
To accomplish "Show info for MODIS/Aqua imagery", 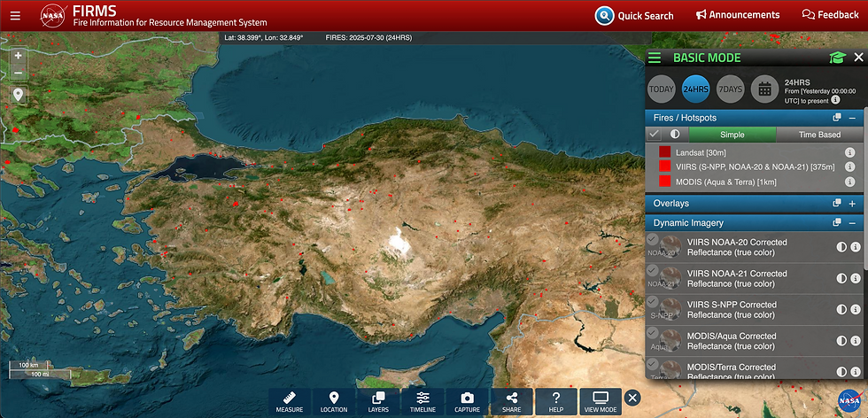I will [x=856, y=340].
